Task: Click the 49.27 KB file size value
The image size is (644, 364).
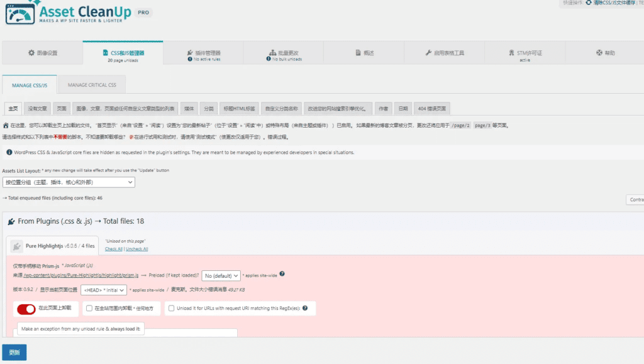Action: coord(236,290)
